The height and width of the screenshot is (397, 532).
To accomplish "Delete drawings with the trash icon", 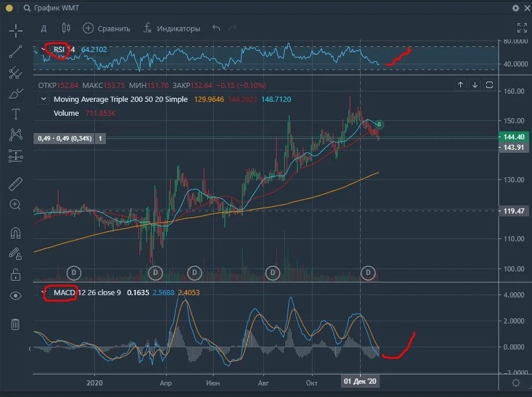I will [x=15, y=325].
